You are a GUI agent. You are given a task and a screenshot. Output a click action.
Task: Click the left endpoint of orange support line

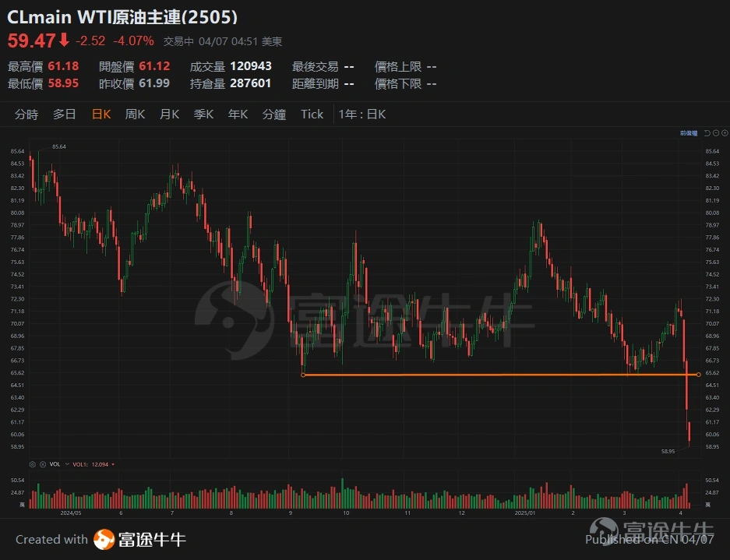coord(303,375)
